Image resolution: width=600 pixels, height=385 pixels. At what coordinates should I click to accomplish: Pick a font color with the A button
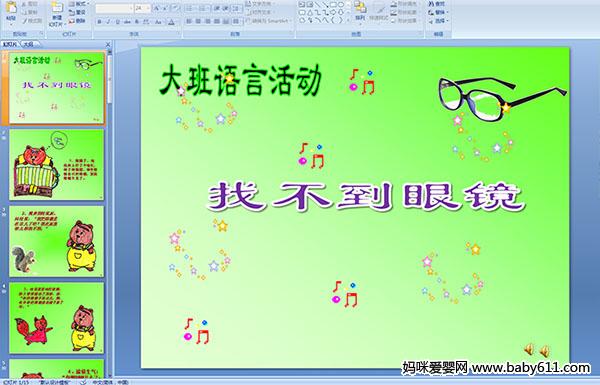[x=171, y=22]
